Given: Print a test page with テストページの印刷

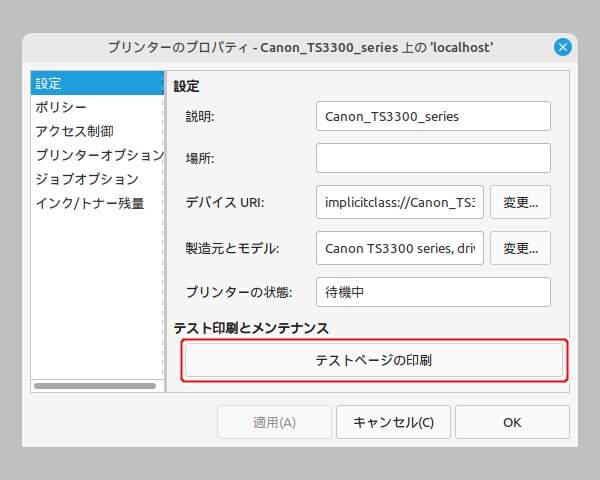Looking at the screenshot, I should pyautogui.click(x=374, y=360).
